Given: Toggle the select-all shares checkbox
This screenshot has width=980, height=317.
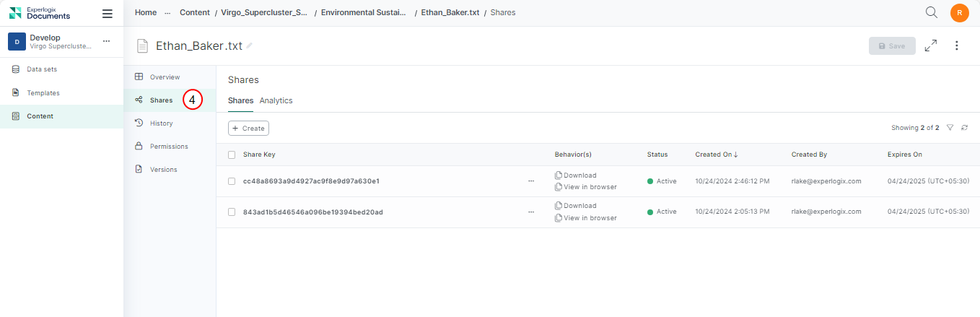Looking at the screenshot, I should pos(232,155).
